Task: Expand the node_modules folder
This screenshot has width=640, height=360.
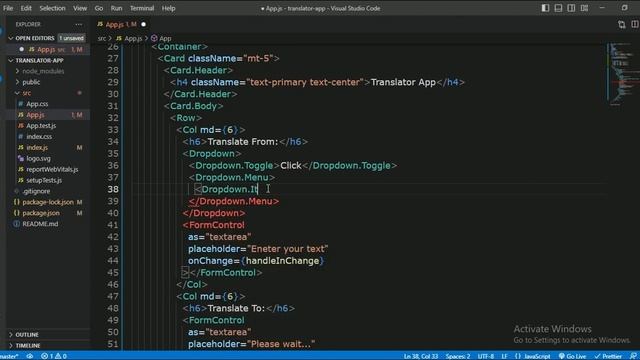Action: click(43, 71)
